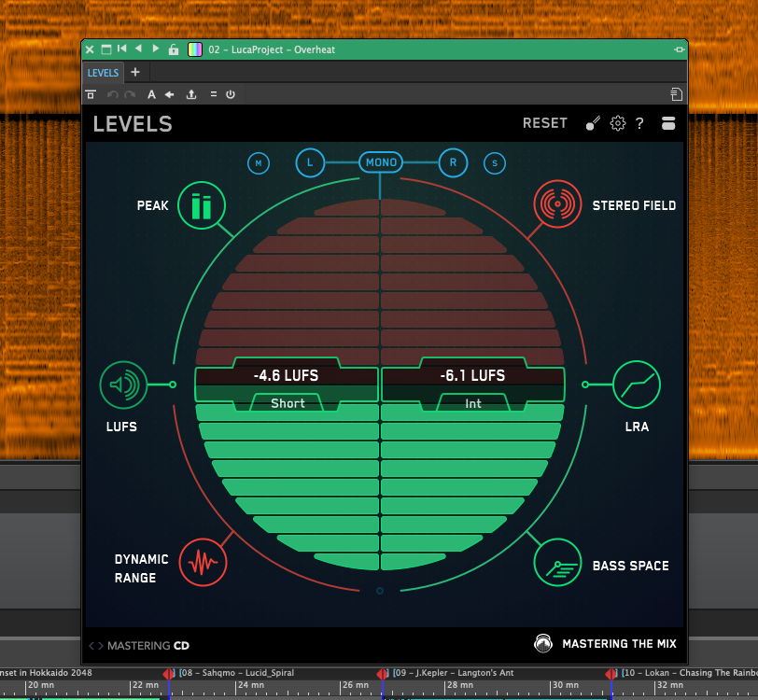Open the MASTERING CD preset name
This screenshot has height=700, width=758.
coord(148,646)
